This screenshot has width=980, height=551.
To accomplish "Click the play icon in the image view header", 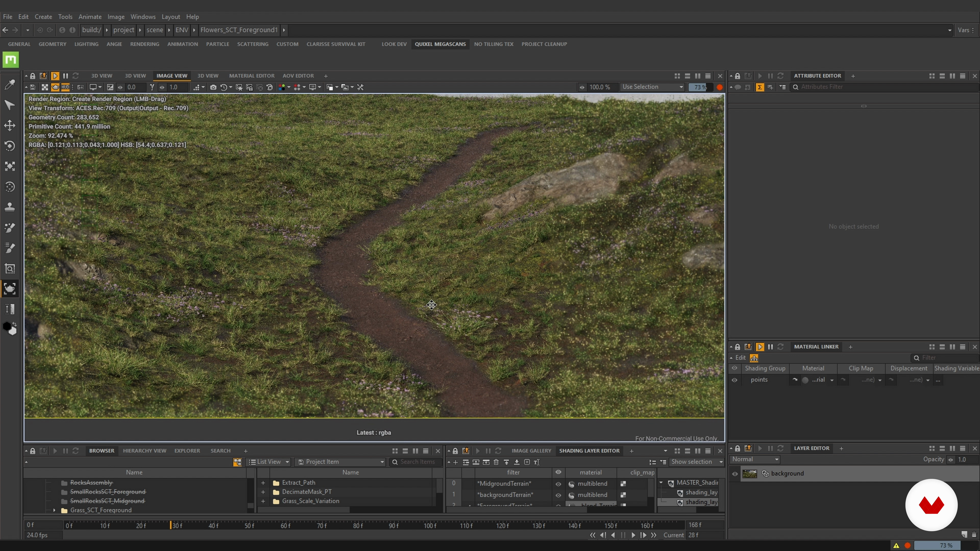I will [x=55, y=76].
